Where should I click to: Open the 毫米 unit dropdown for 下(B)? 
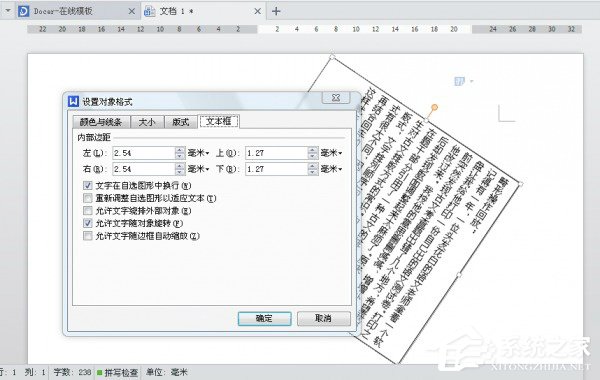[331, 169]
